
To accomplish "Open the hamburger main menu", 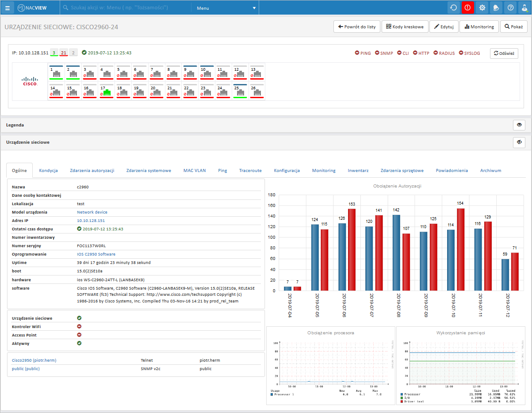I will pyautogui.click(x=7, y=8).
